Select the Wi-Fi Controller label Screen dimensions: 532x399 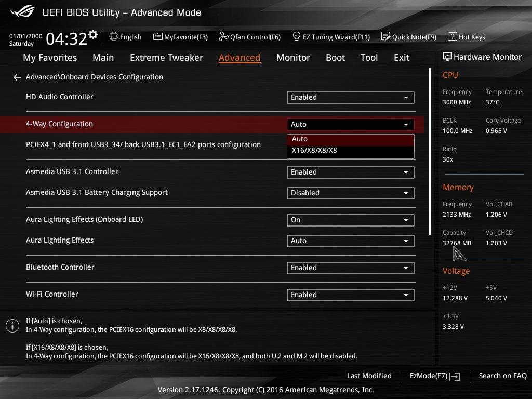[x=52, y=295]
